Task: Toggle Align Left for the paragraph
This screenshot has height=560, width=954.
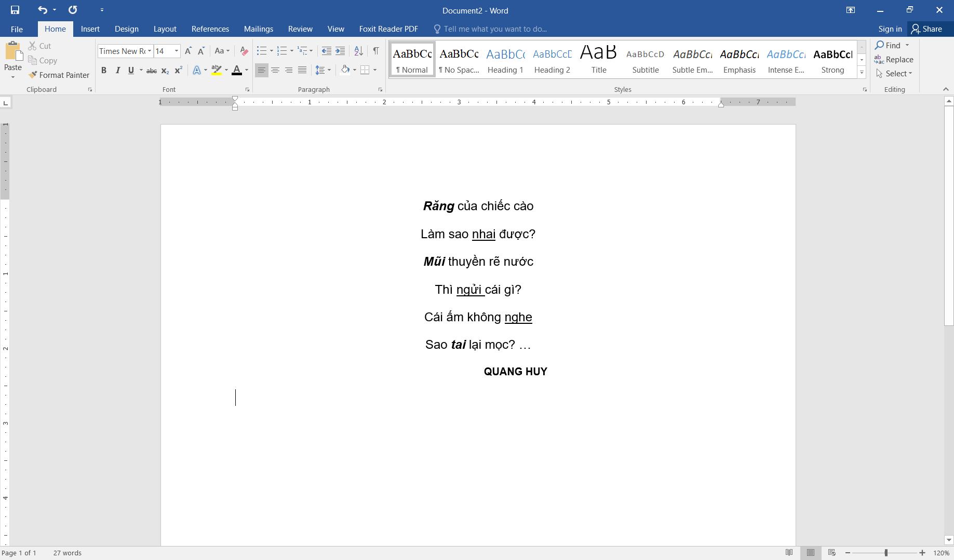Action: click(x=262, y=70)
